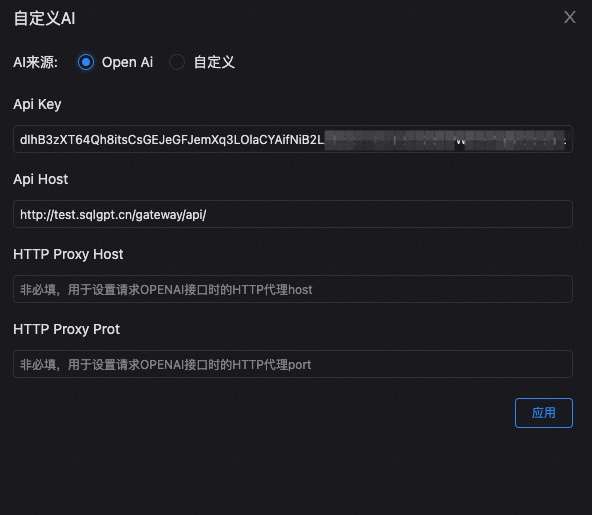
Task: Click the Api Host field label
Action: pos(40,179)
